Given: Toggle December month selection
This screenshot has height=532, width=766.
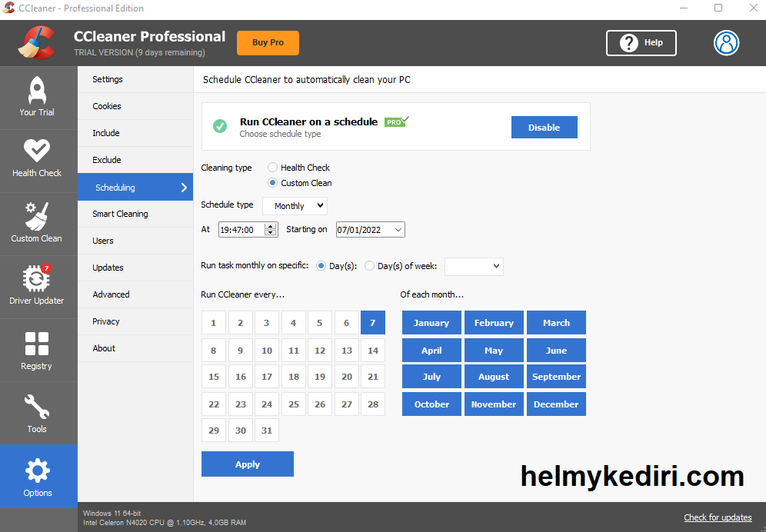Looking at the screenshot, I should point(556,404).
